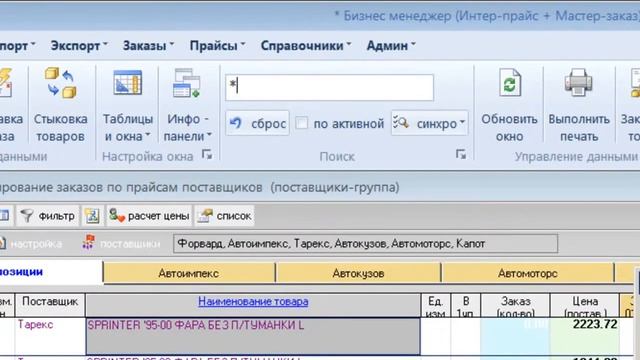The image size is (640, 360).
Task: Expand the Инфо-панели dropdown arrow
Action: point(209,135)
